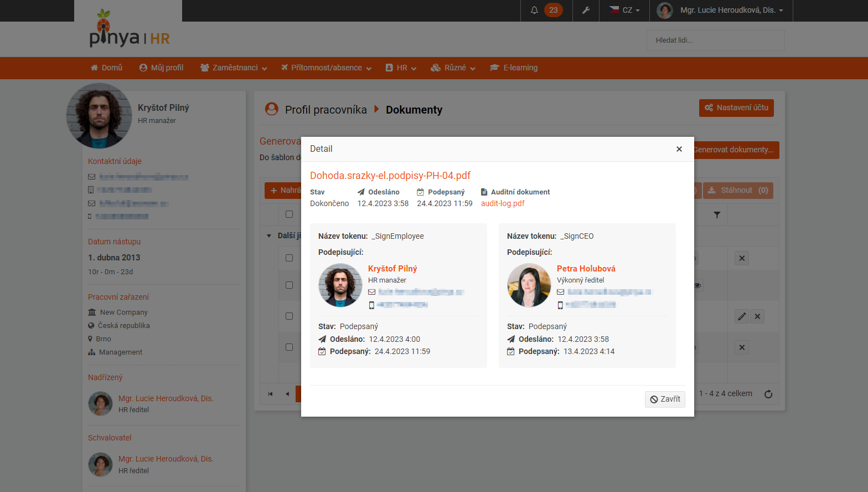This screenshot has width=868, height=492.
Task: Click the 1. dubna 2013 start date
Action: pyautogui.click(x=114, y=258)
